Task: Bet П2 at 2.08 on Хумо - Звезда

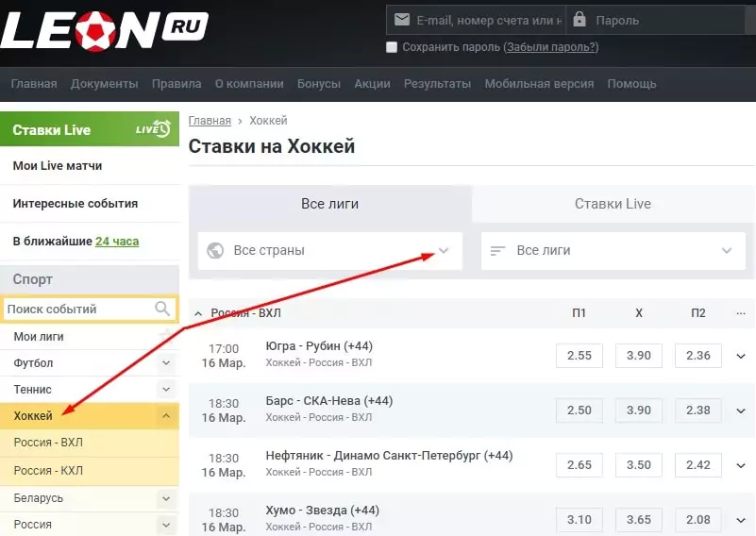Action: coord(698,520)
